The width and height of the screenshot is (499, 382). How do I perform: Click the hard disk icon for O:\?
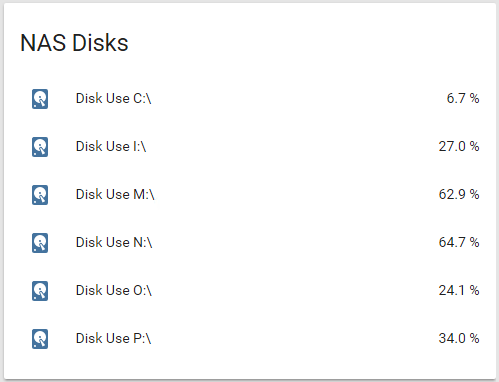(40, 291)
